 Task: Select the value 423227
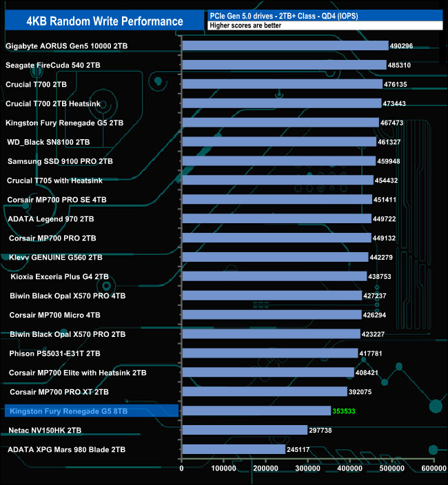[x=373, y=334]
